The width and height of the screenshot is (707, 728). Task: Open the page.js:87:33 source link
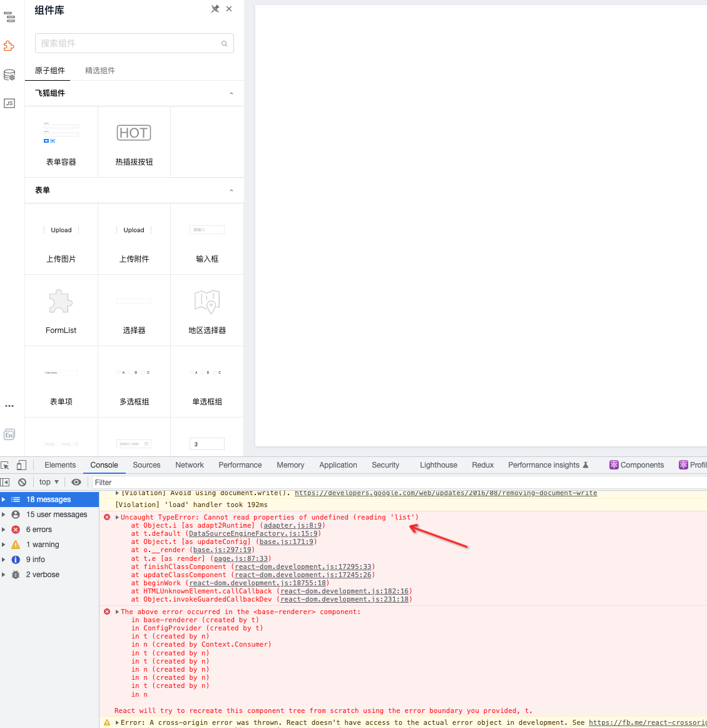(241, 558)
